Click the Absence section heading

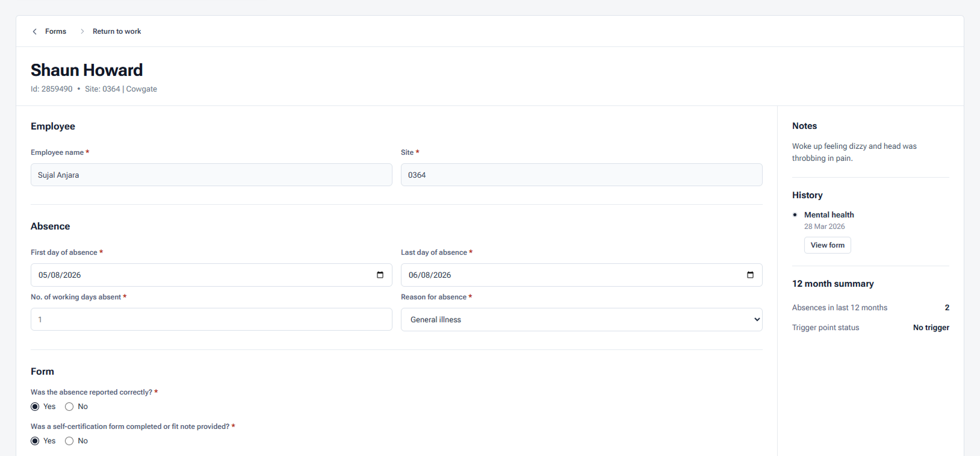[51, 226]
